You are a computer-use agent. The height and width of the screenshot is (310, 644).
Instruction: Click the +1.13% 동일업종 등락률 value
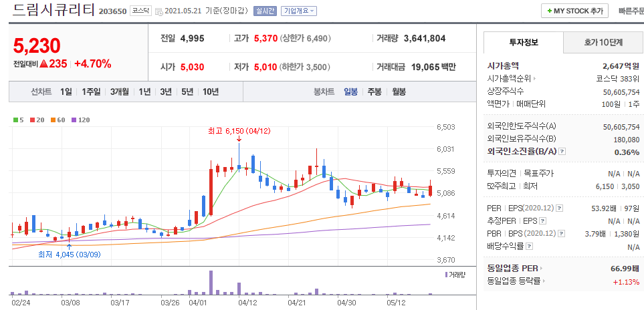[626, 282]
